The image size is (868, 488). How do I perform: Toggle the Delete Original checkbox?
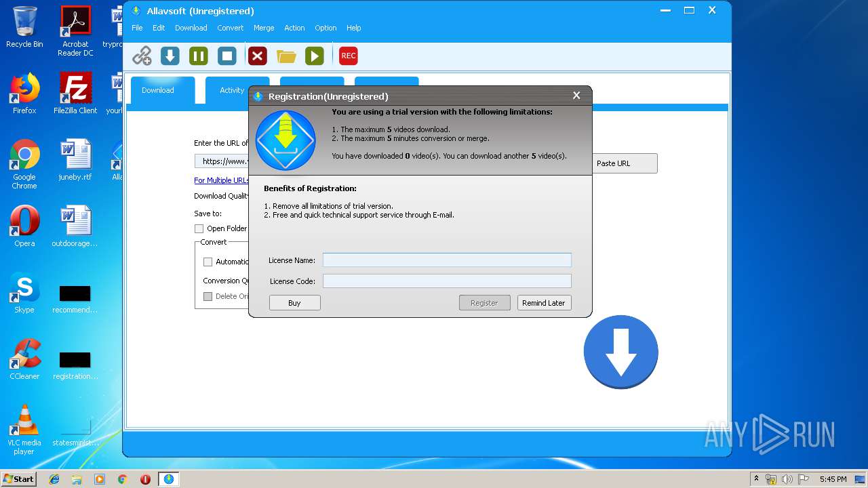pos(208,296)
